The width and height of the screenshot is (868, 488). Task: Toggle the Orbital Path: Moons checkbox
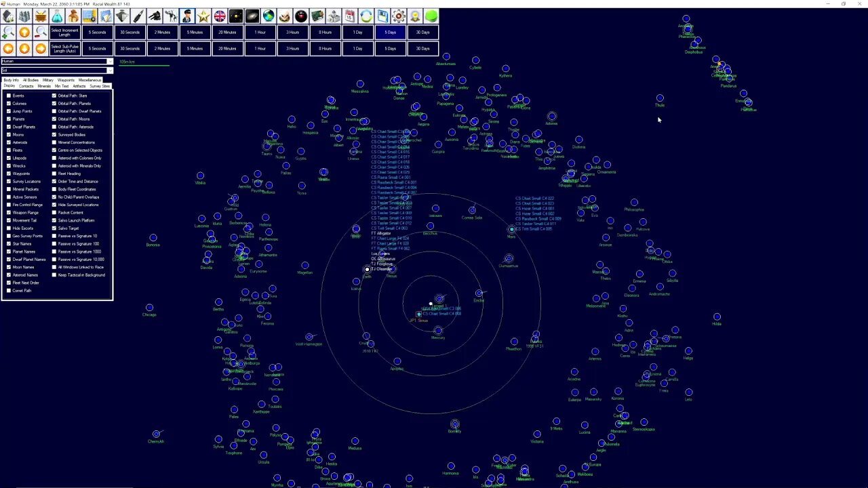point(54,119)
